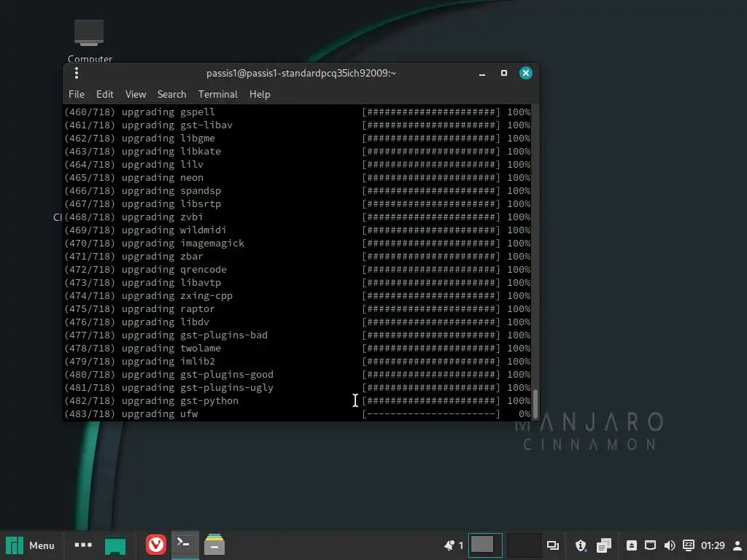This screenshot has height=560, width=747.
Task: Switch to the second workspace
Action: pyautogui.click(x=524, y=545)
